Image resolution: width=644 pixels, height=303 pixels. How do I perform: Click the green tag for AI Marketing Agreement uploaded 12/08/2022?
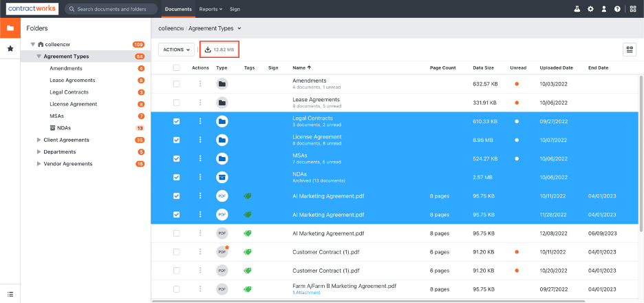[247, 233]
